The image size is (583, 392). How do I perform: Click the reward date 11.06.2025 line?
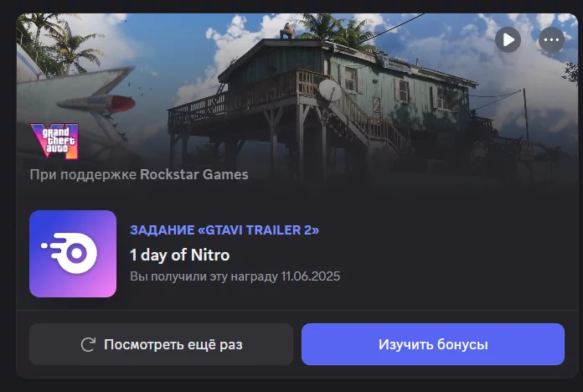point(235,276)
